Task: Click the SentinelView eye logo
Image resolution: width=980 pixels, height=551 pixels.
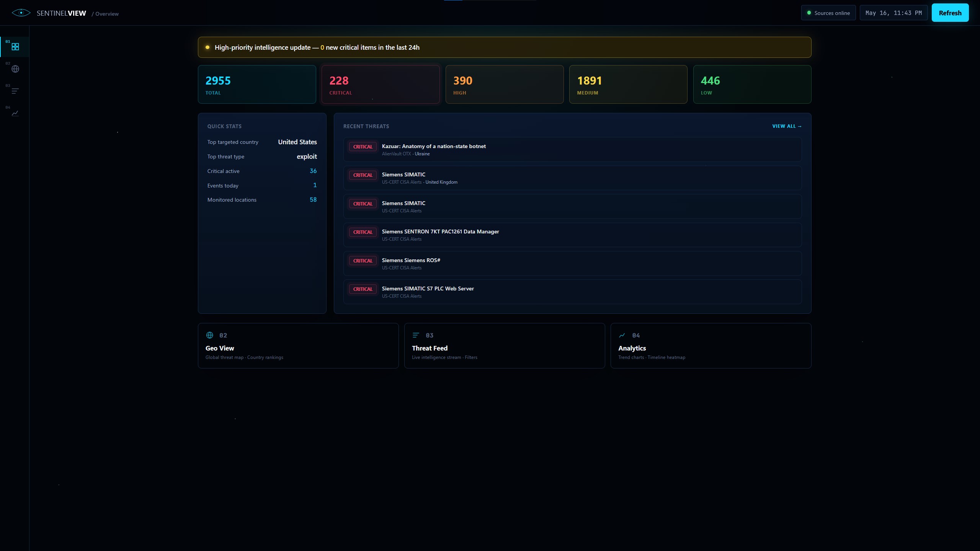Action: point(21,13)
